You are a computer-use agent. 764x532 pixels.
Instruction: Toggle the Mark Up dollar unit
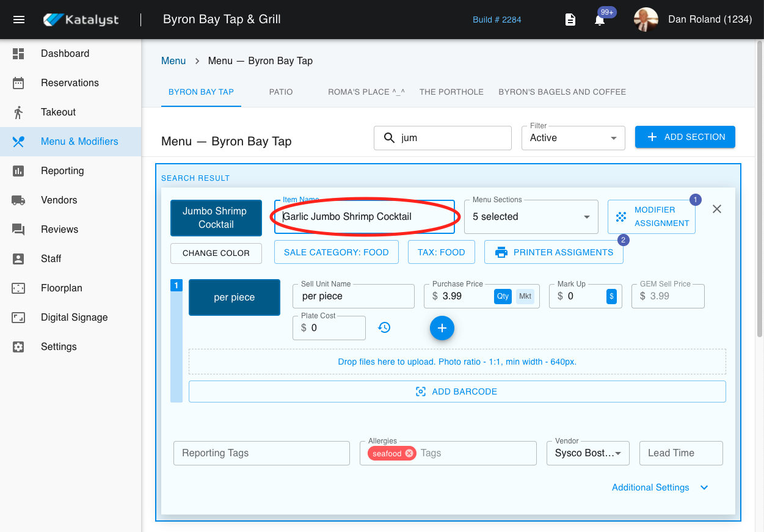pos(611,296)
